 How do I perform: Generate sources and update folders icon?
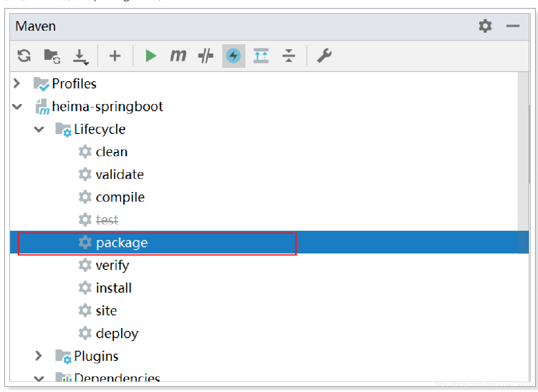click(x=52, y=56)
